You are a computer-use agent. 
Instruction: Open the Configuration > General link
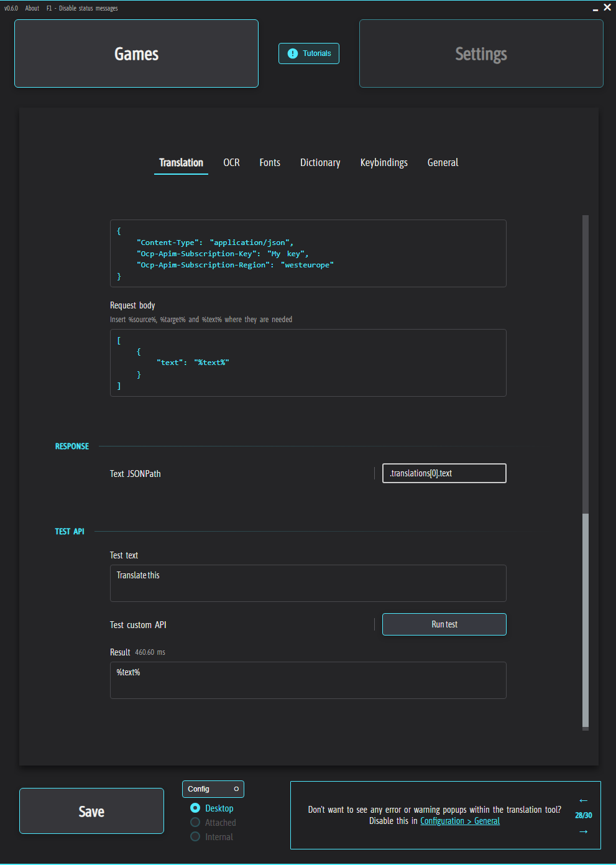(x=460, y=821)
